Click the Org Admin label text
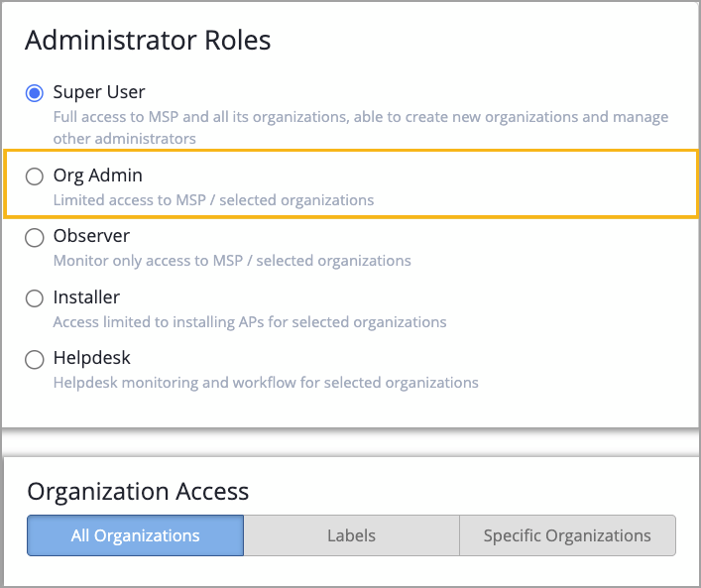This screenshot has width=701, height=588. coord(98,176)
